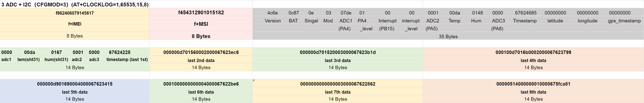Select the value '0167' above hum(sht31)

pyautogui.click(x=56, y=52)
